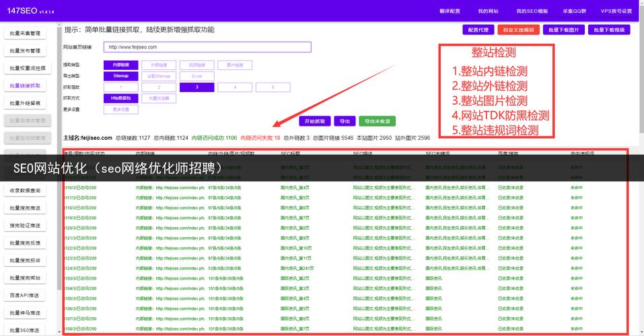Open 批量神马推送 in the sidebar
The height and width of the screenshot is (336, 644).
tap(25, 312)
